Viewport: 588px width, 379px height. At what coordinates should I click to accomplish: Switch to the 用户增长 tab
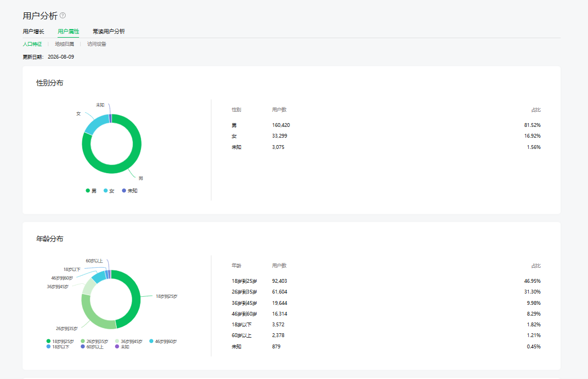[33, 32]
